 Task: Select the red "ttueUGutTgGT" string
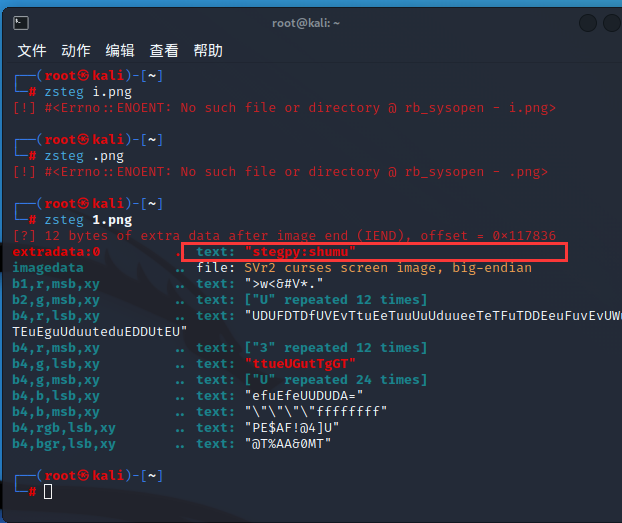coord(300,364)
